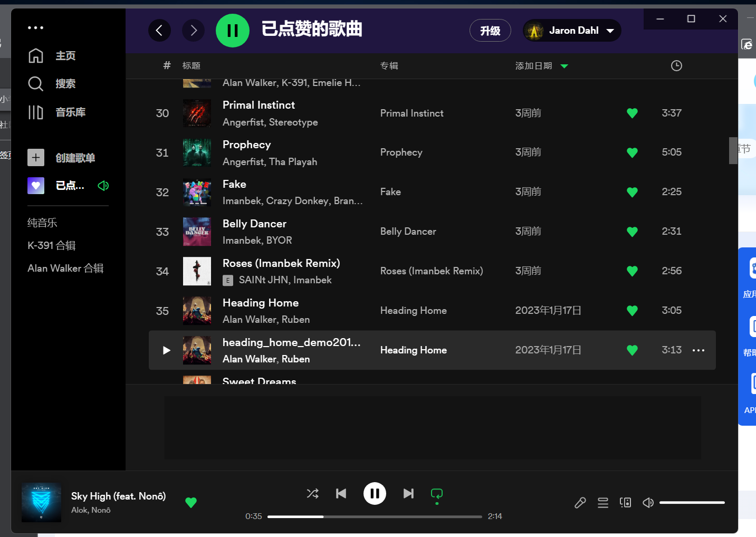Open the SAINt JHN, Imanbek artist link

(285, 280)
